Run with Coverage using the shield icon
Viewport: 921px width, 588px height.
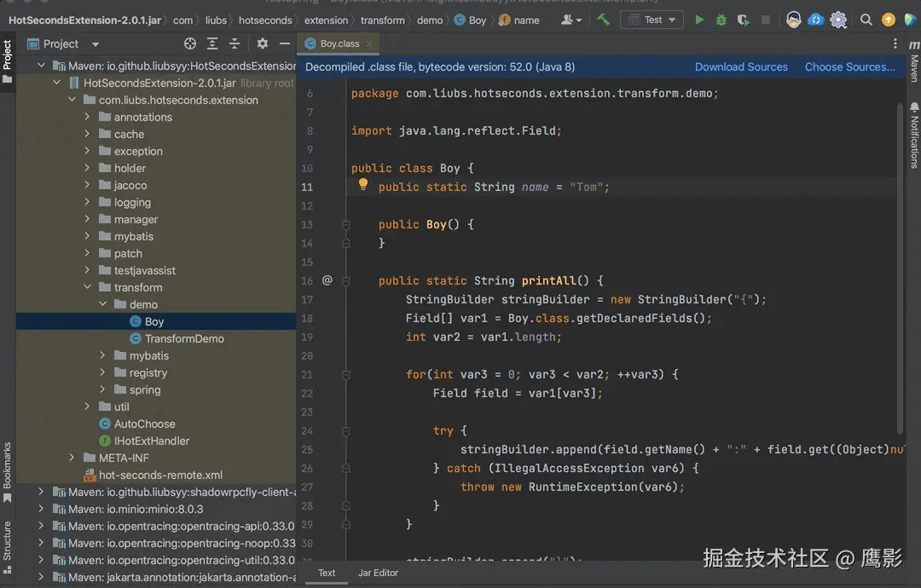click(742, 18)
